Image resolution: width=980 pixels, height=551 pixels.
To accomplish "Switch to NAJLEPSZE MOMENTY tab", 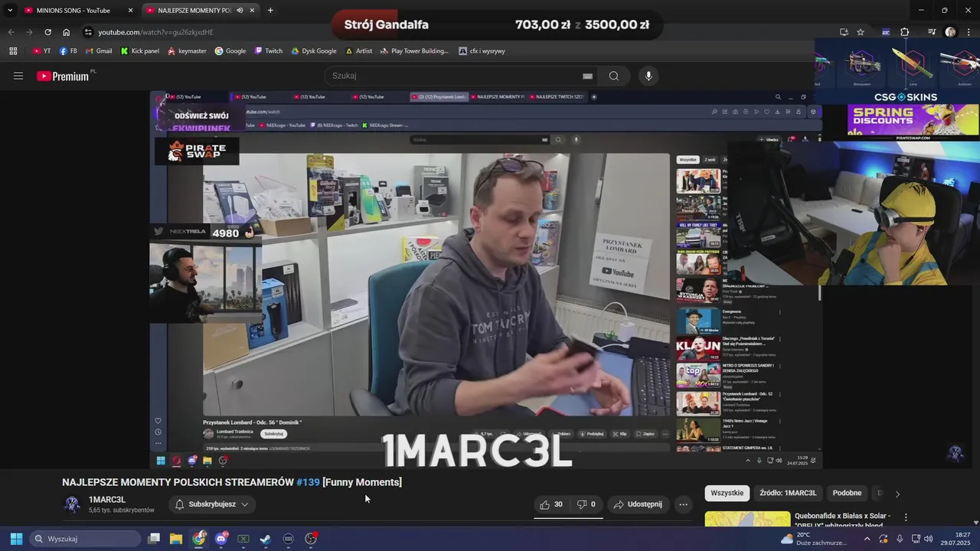I will point(194,11).
